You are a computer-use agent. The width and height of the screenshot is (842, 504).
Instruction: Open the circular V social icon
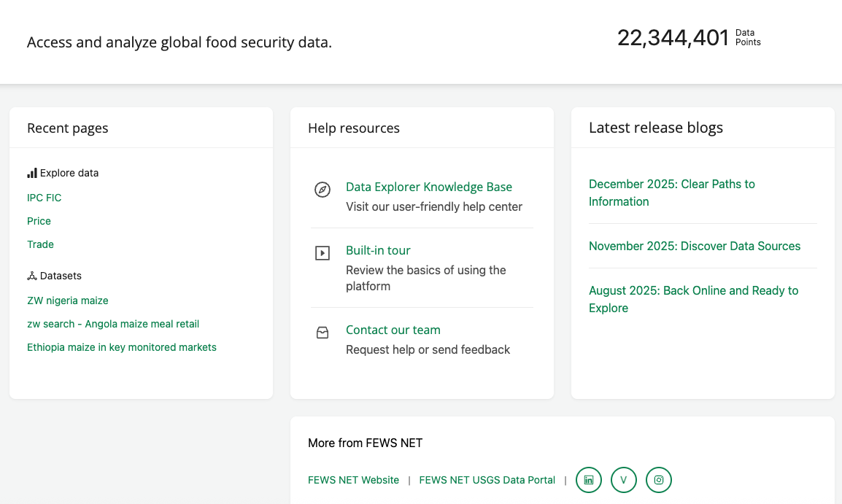(x=624, y=480)
